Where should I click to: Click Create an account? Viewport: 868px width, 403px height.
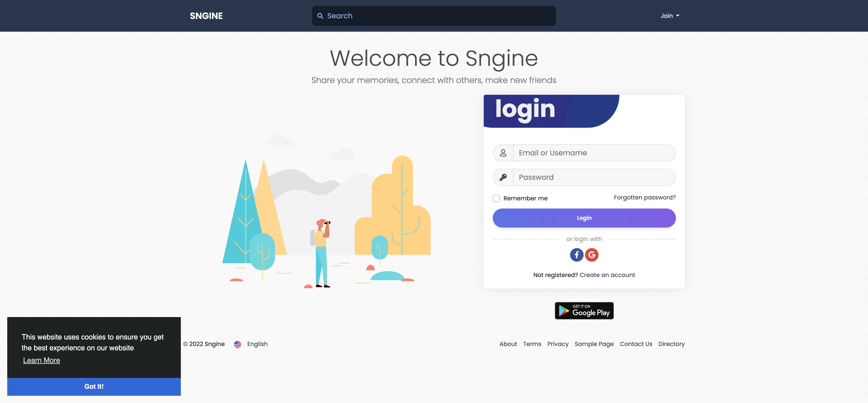607,275
